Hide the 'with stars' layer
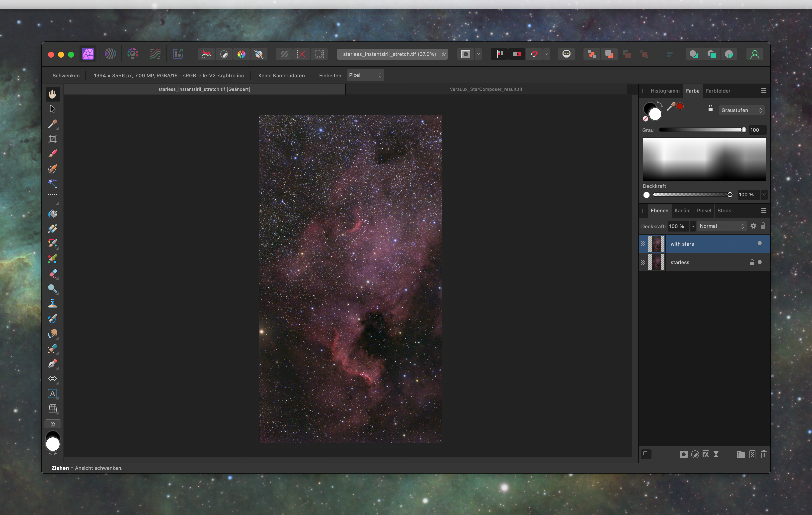812x515 pixels. click(x=759, y=243)
